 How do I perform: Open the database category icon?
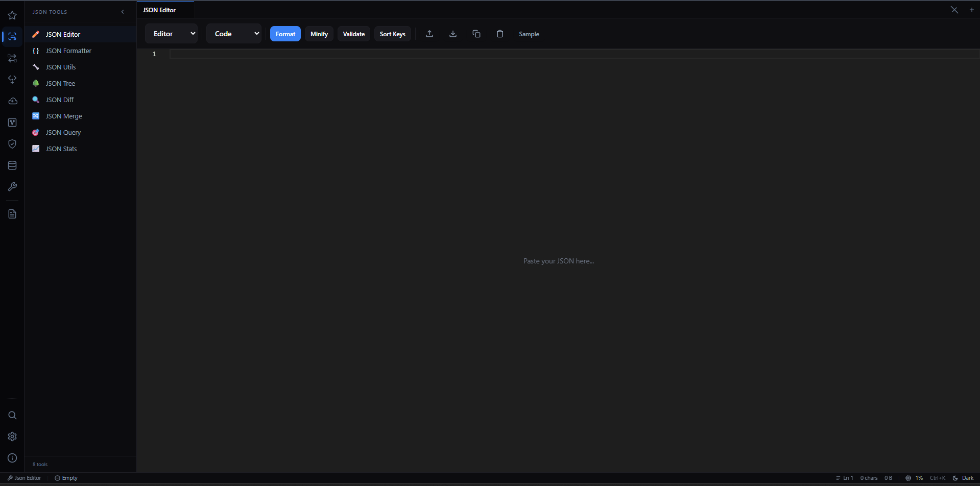(12, 165)
